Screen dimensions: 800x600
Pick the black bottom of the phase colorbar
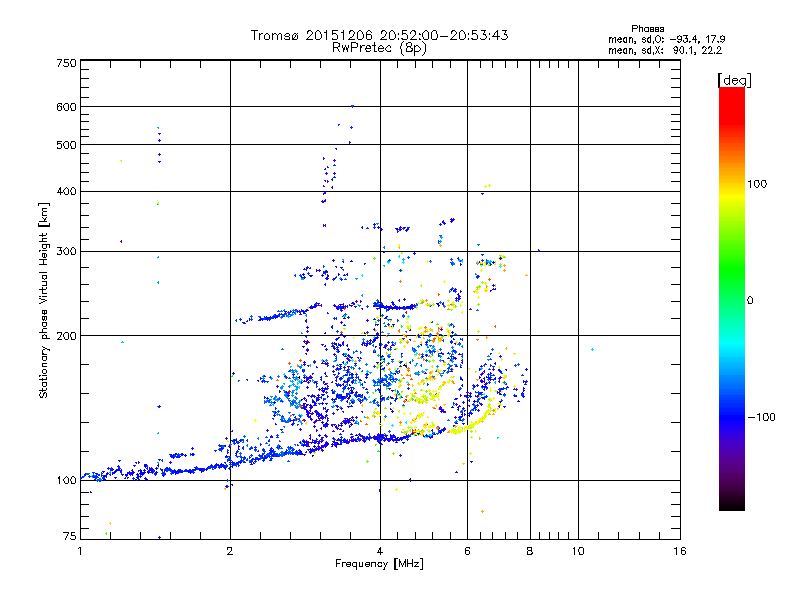pos(732,504)
